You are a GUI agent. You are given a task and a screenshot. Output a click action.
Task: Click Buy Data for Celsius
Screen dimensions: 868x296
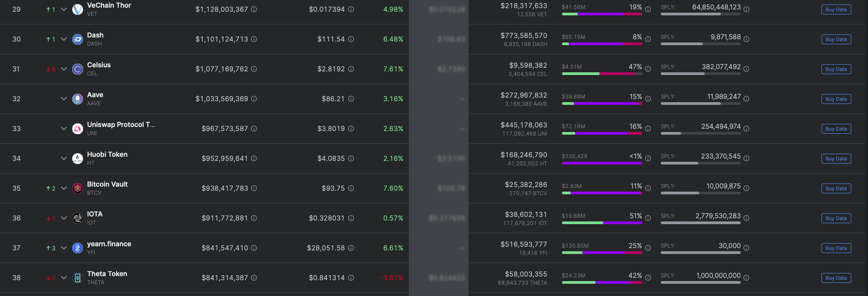(836, 69)
